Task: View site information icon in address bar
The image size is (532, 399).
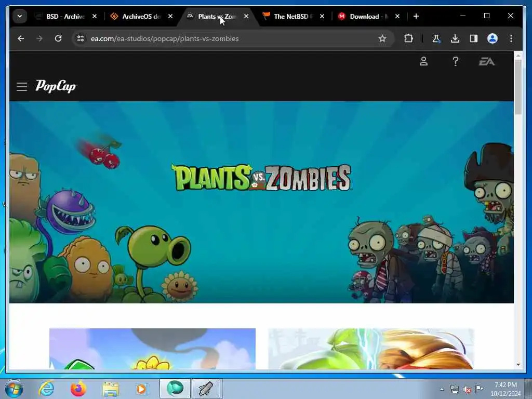Action: 81,38
